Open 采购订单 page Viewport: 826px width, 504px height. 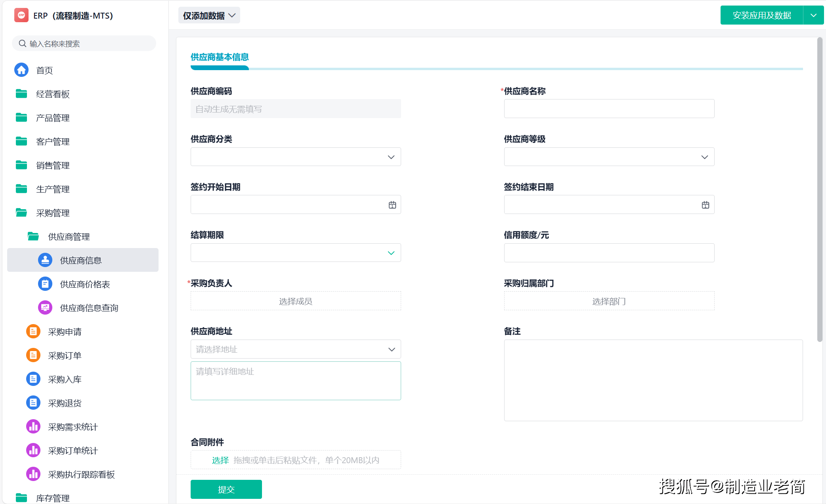(83, 355)
